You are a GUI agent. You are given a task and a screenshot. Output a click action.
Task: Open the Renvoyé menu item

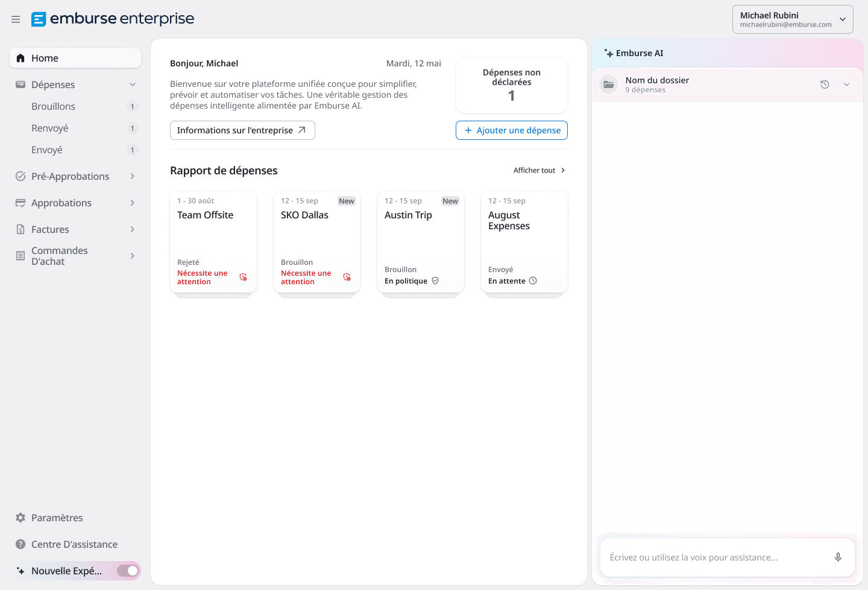point(75,128)
